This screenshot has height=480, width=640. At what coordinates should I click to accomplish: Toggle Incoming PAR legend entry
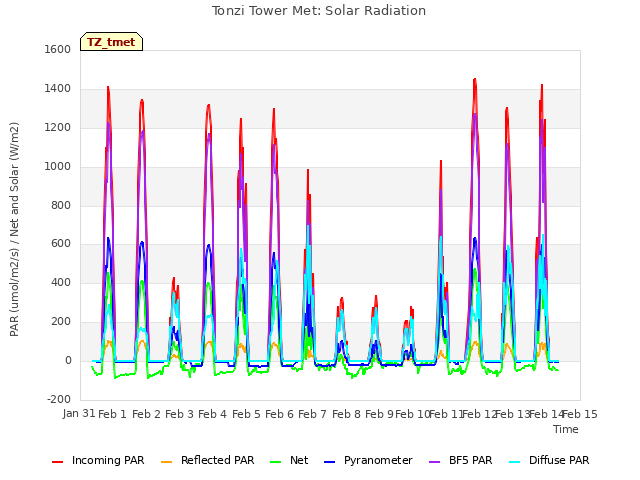(98, 460)
